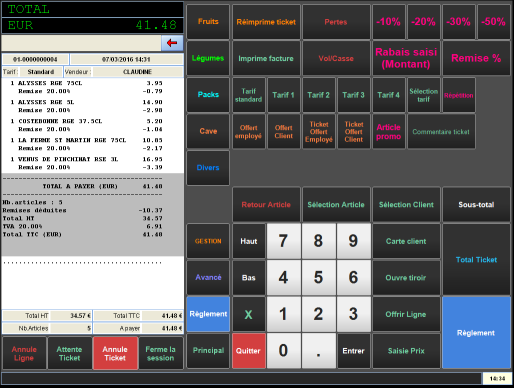Go to the Principal menu

(208, 351)
